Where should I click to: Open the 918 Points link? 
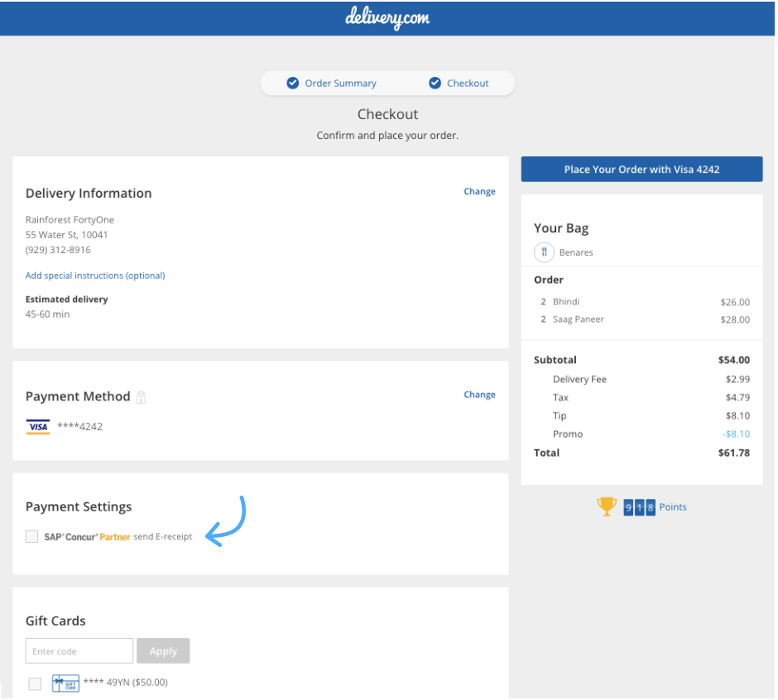(x=672, y=507)
